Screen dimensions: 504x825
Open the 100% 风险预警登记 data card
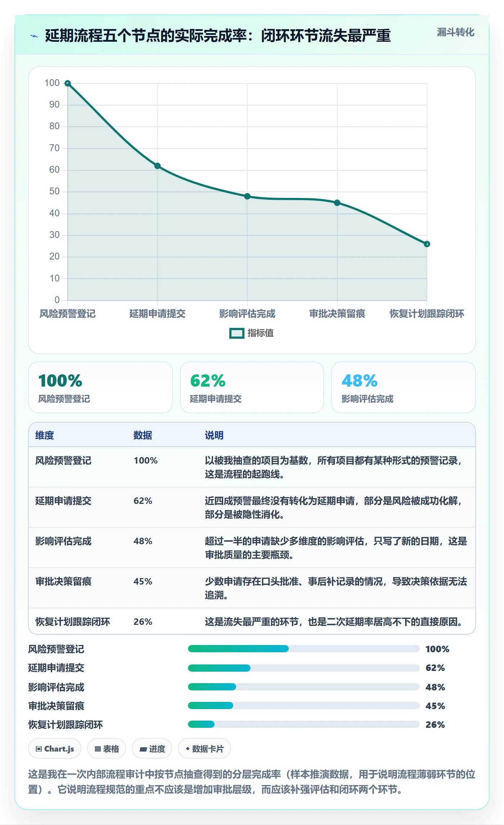coord(100,387)
